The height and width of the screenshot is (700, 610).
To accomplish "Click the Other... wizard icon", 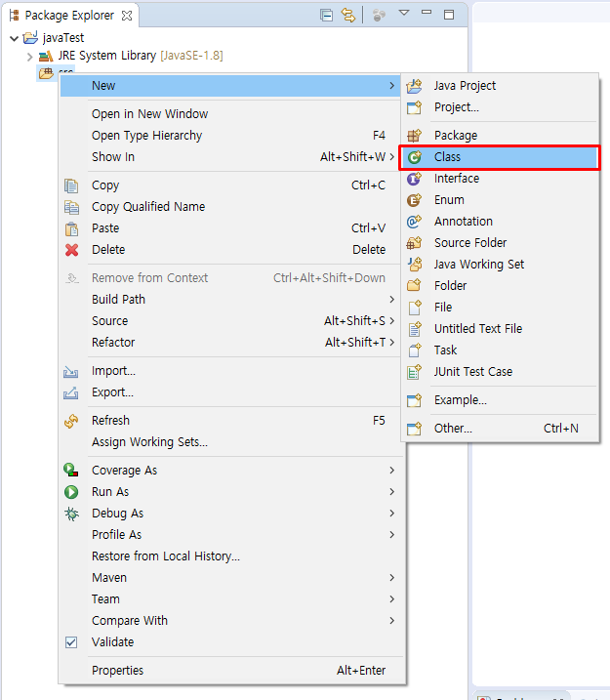I will click(x=414, y=429).
